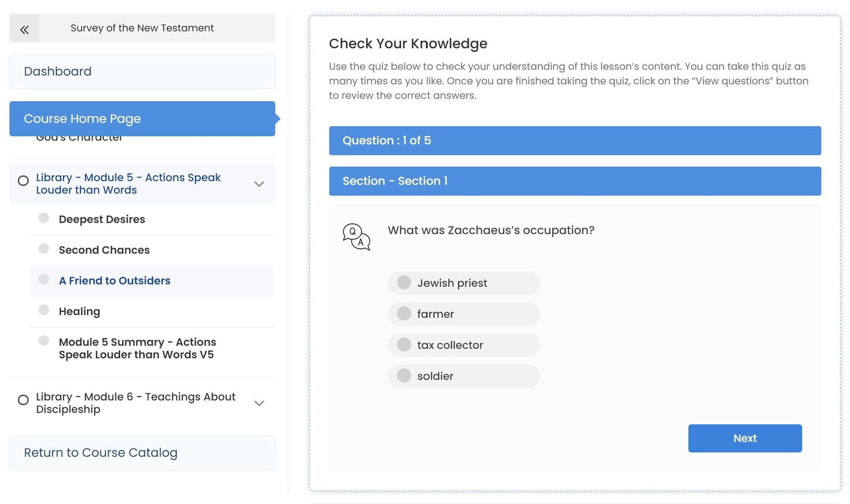Viewport: 850px width, 504px height.
Task: Click Healing lesson status circle
Action: pyautogui.click(x=44, y=310)
